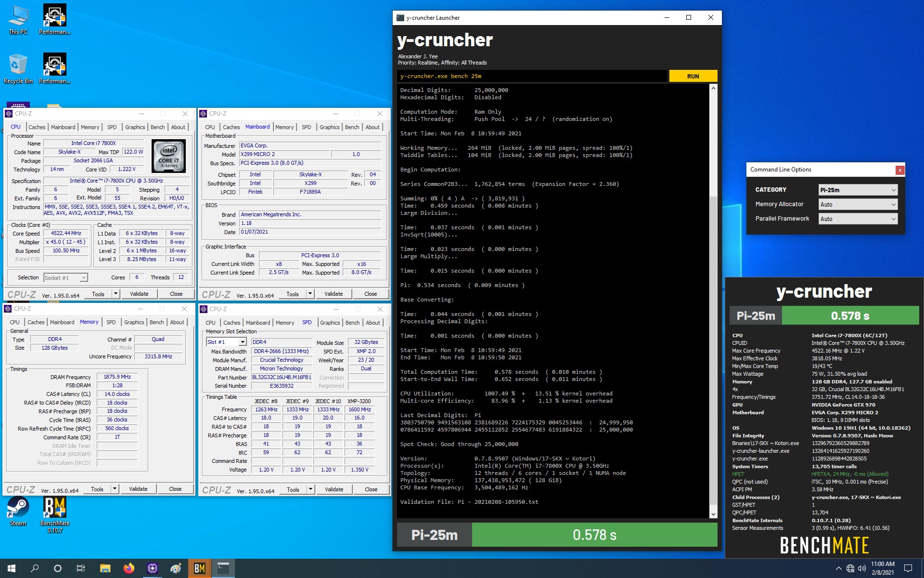Screen dimensions: 924x578
Task: Open the second PerformanceTest shortcut beside Recycle Bin
Action: point(55,69)
